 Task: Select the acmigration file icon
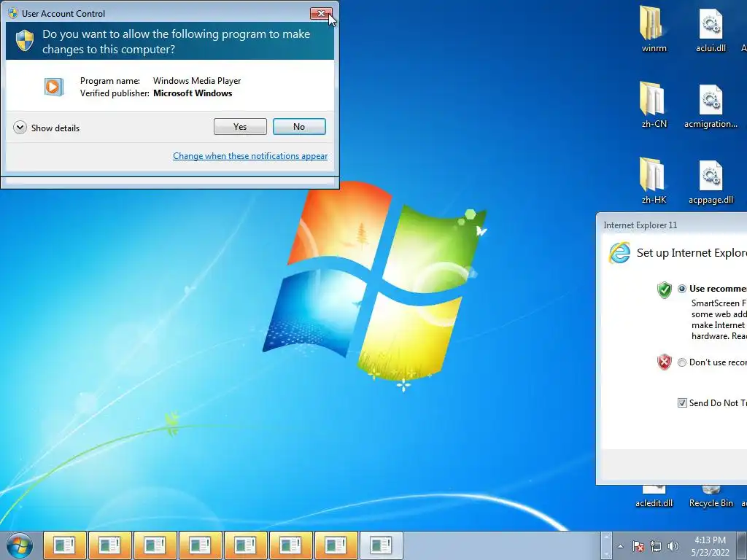[x=711, y=105]
